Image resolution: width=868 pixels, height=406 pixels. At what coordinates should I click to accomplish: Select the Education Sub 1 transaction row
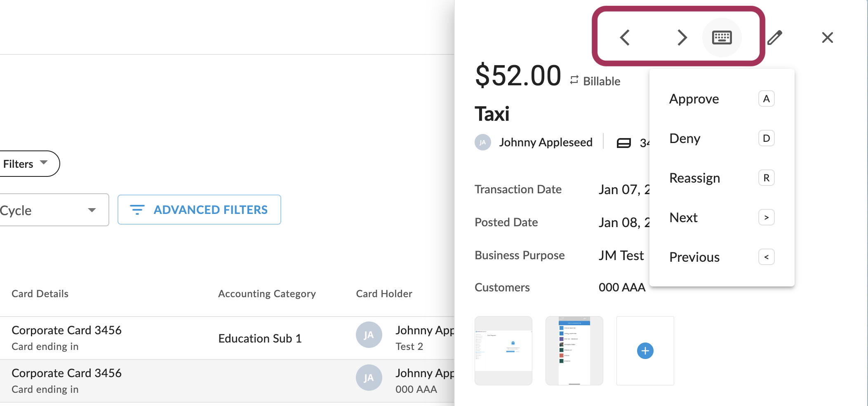coord(227,338)
